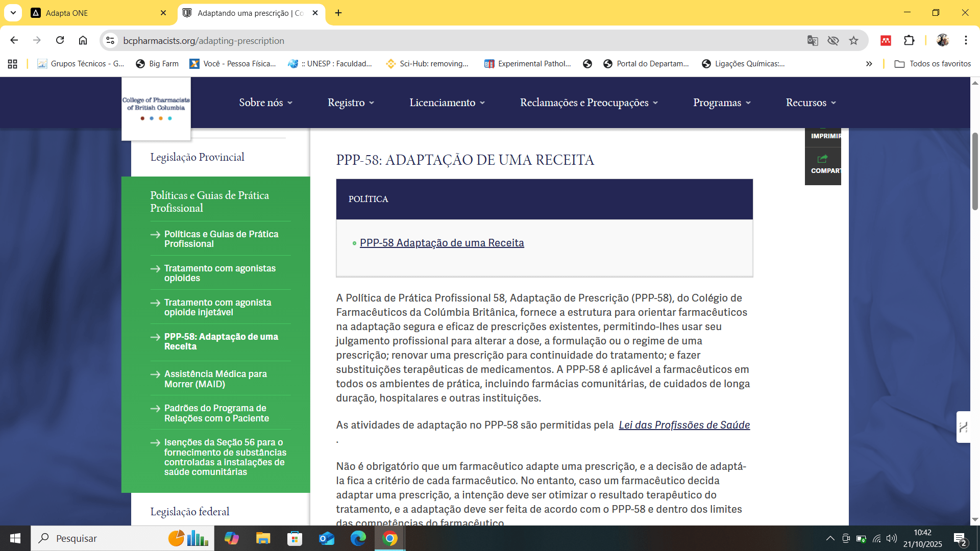This screenshot has height=551, width=980.
Task: Open the site info toggle beside URL
Action: point(110,40)
